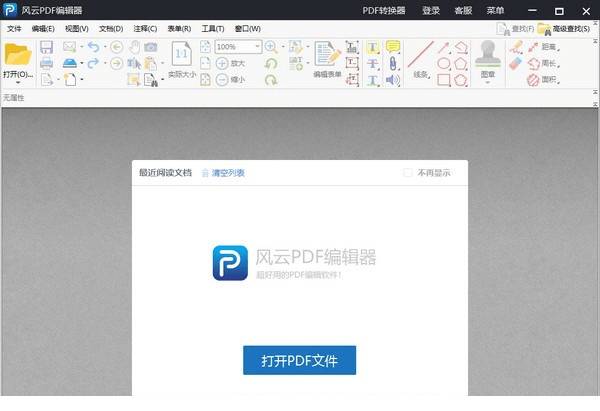Expand the paste clipboard dropdown arrow
Image resolution: width=600 pixels, height=411 pixels.
pos(163,63)
